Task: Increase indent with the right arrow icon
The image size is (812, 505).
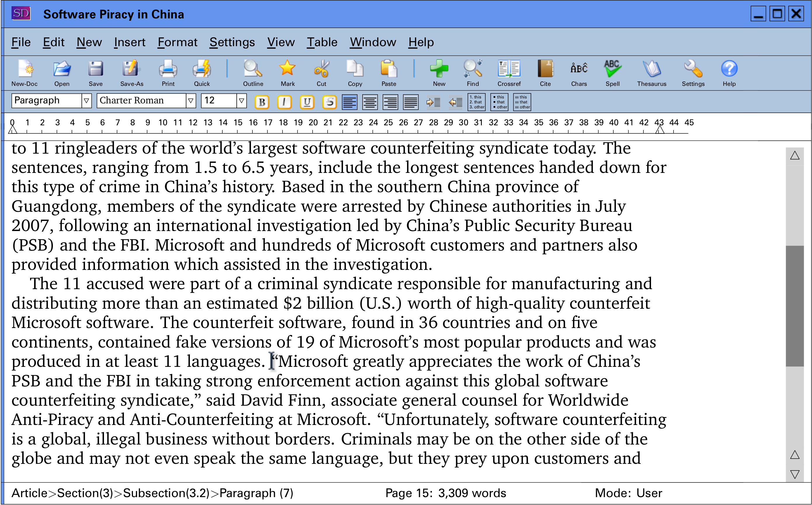Action: [x=433, y=102]
